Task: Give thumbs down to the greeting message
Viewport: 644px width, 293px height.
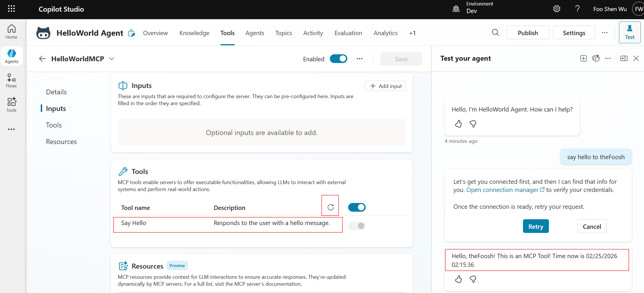Action: point(473,124)
